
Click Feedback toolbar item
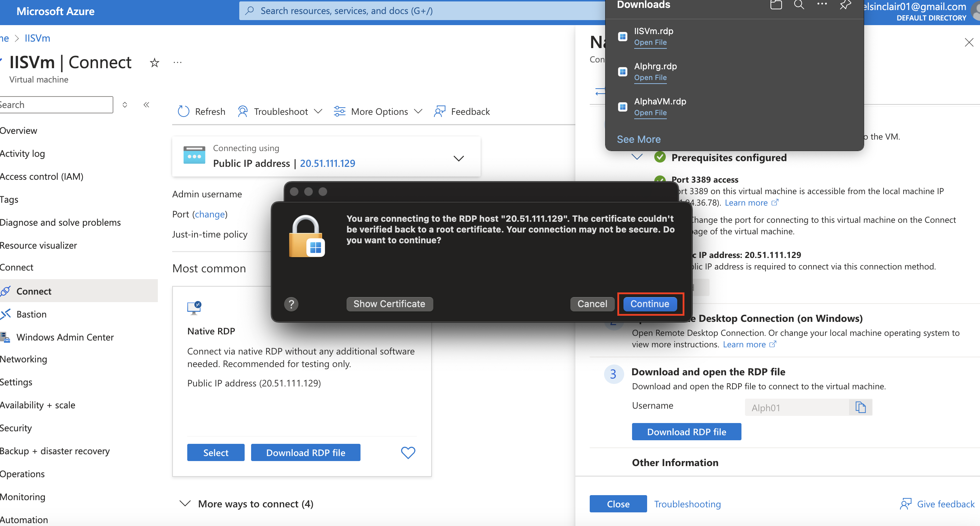[x=462, y=112]
